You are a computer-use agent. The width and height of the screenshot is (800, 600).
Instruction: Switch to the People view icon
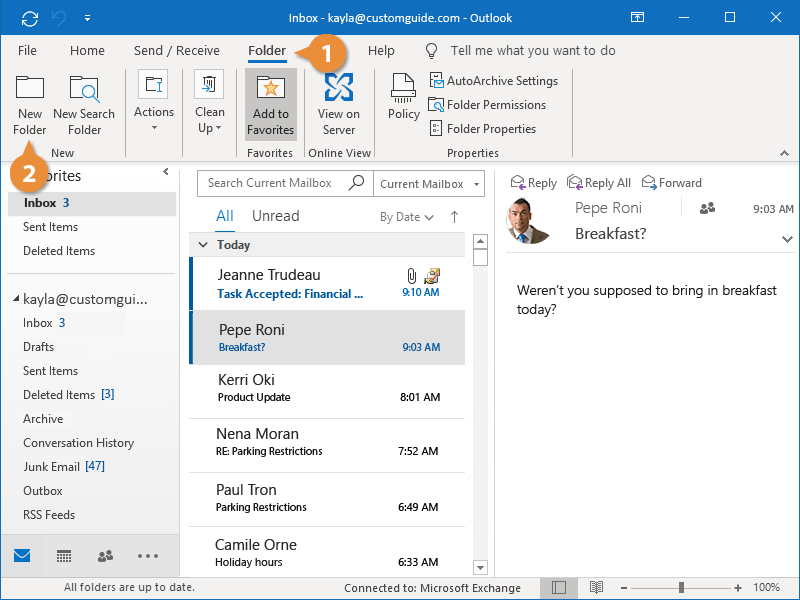(105, 556)
